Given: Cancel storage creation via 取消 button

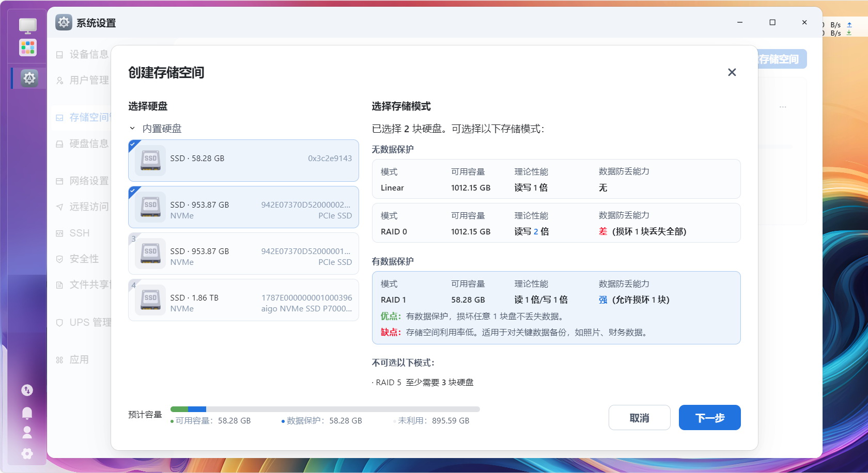Looking at the screenshot, I should [639, 417].
